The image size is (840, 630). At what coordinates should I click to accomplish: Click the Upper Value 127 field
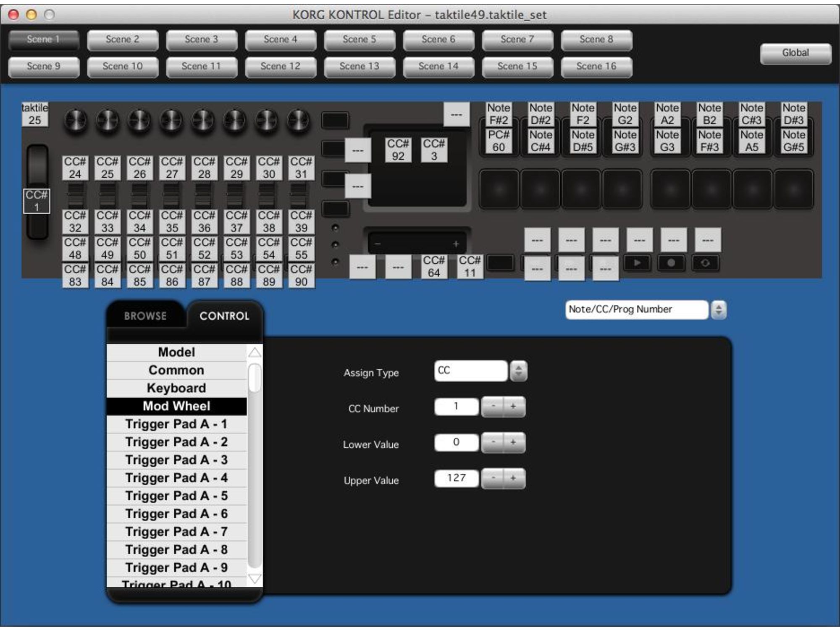coord(457,478)
